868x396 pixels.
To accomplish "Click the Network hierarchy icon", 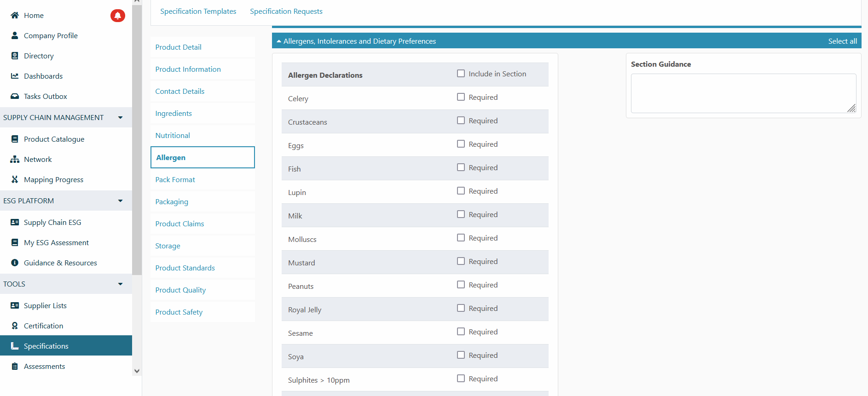I will click(15, 159).
